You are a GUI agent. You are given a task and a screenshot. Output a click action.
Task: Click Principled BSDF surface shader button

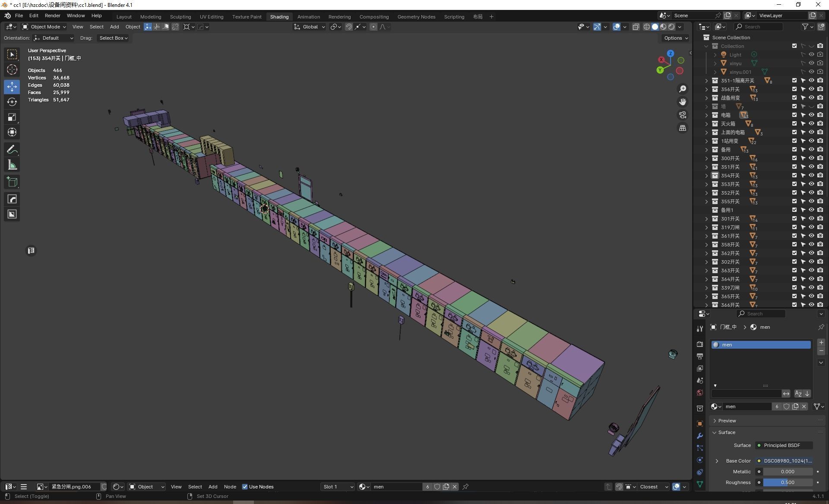click(x=784, y=445)
